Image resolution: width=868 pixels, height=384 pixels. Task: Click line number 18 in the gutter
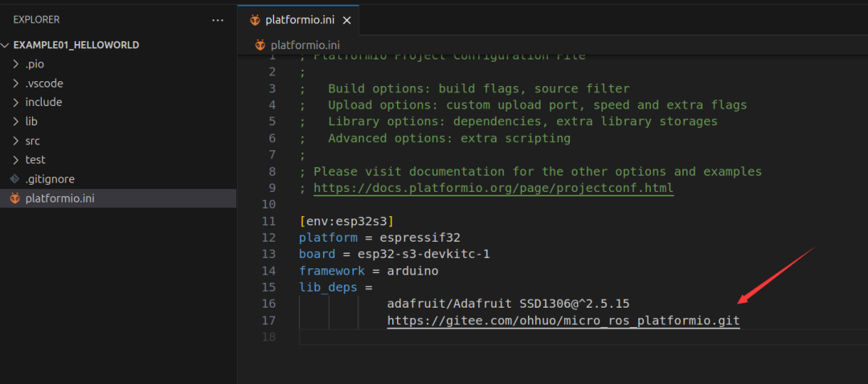(x=268, y=337)
